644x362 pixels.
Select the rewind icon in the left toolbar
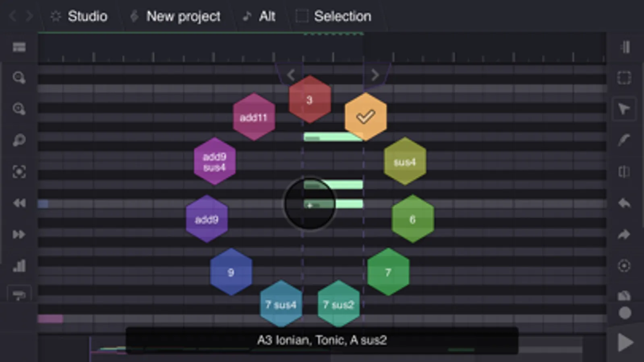18,204
